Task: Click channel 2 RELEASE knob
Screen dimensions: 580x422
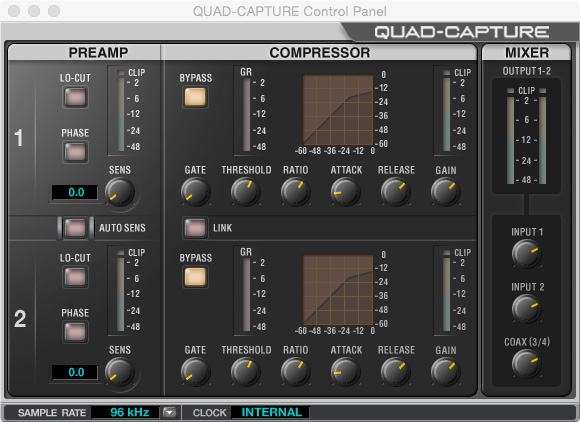Action: (x=395, y=372)
